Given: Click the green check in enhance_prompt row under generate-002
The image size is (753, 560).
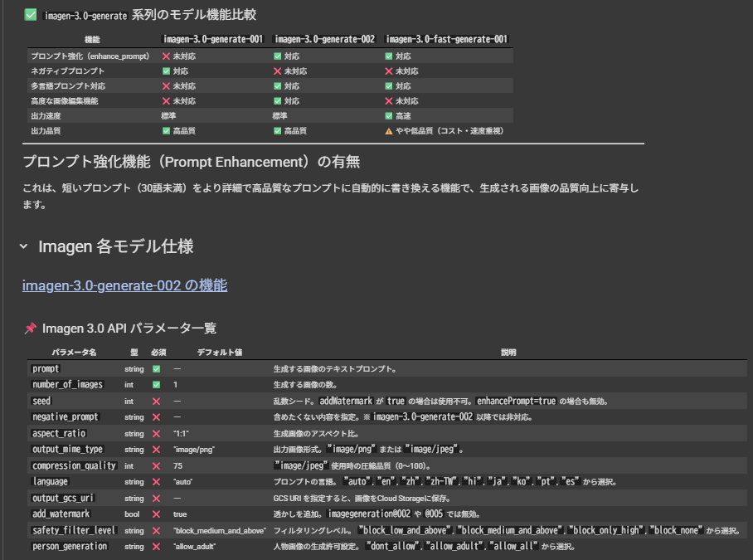Looking at the screenshot, I should point(278,56).
